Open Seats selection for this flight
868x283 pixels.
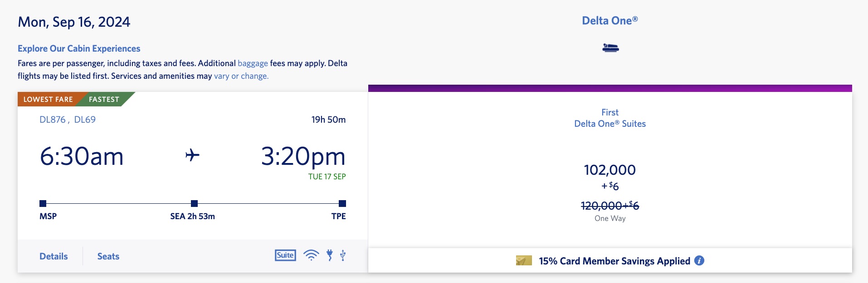pos(107,256)
